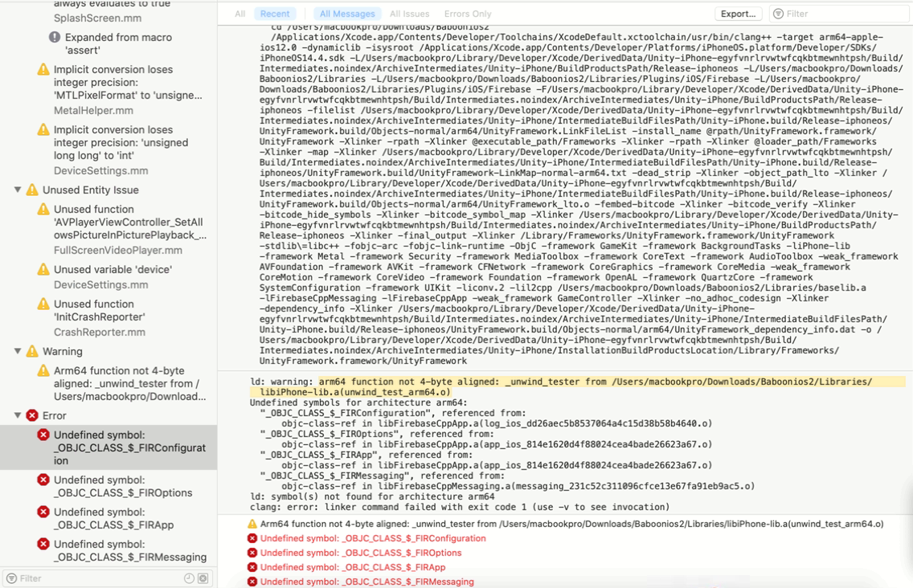
Task: Open red FIRConfiguration error row in log
Action: click(373, 538)
